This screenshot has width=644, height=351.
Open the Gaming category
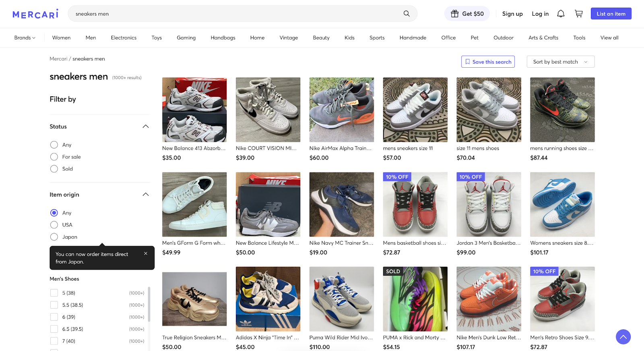coord(186,38)
